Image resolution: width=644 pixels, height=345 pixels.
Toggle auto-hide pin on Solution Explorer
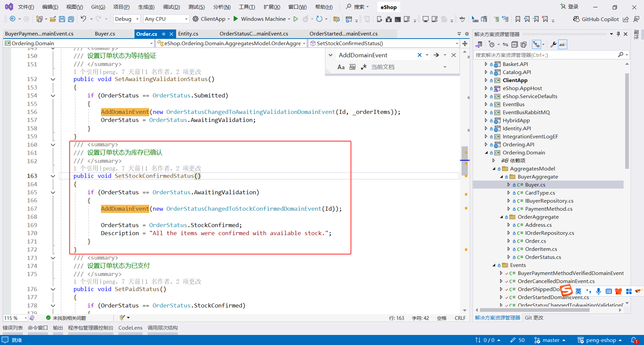point(618,34)
